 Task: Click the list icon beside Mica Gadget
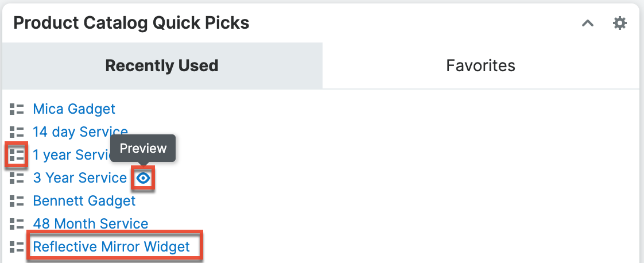click(x=17, y=109)
